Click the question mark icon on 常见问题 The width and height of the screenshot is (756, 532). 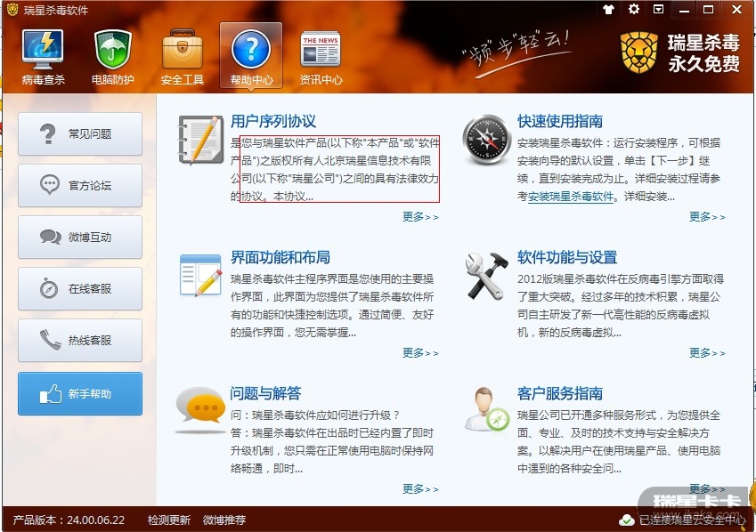click(x=47, y=134)
